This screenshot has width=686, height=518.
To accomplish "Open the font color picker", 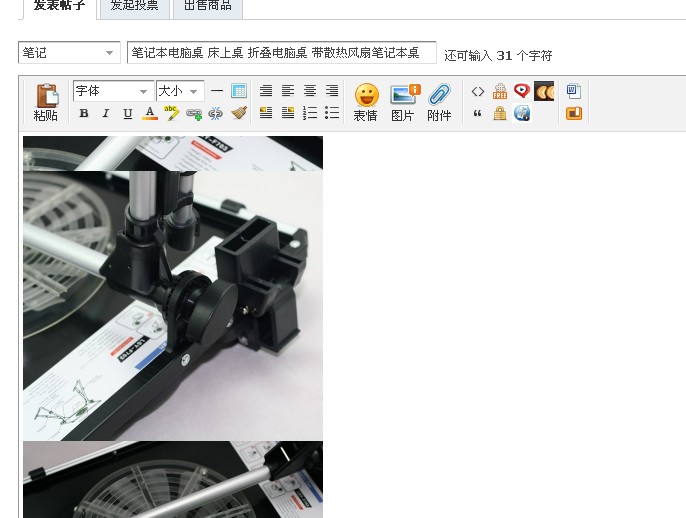I will coord(150,114).
